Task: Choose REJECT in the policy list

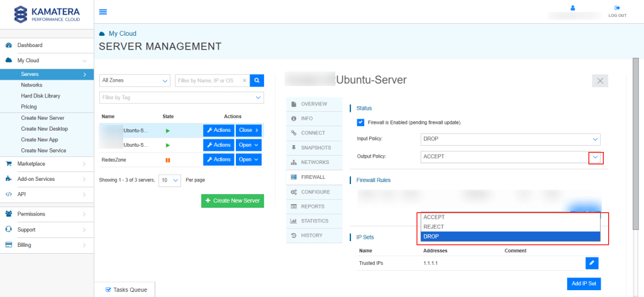Action: [511, 227]
